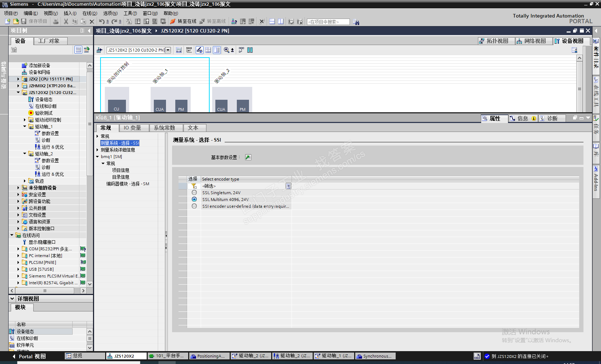Select 在线和诊断 in project tree

coord(46,106)
